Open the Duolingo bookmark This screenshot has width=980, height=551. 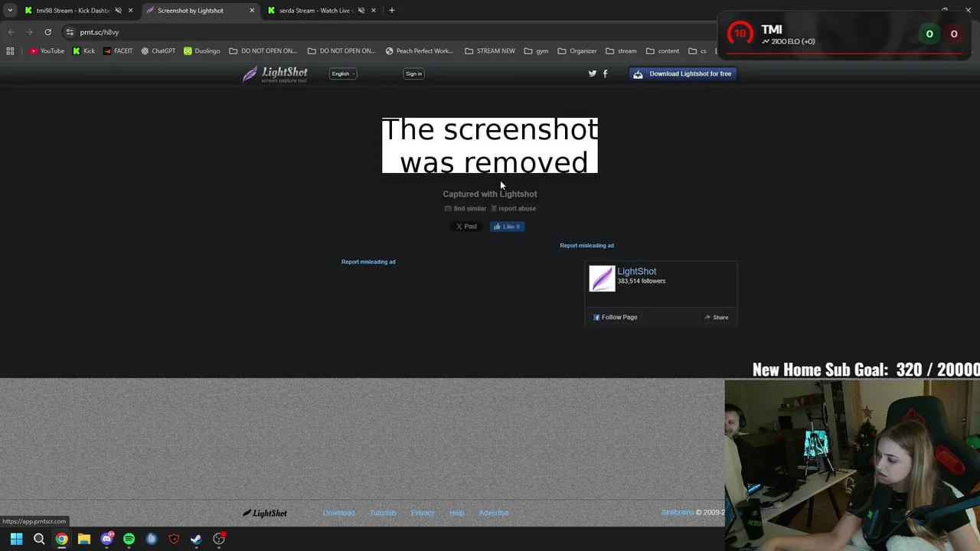pyautogui.click(x=201, y=51)
